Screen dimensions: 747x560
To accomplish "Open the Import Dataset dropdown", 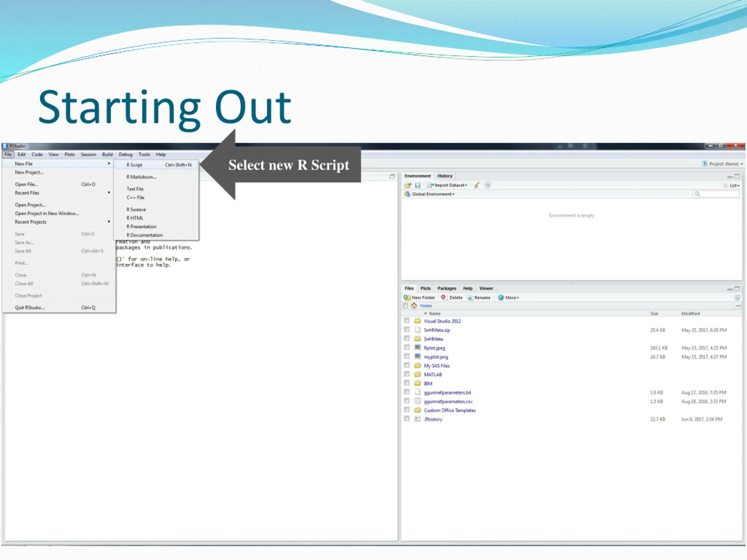I will click(447, 185).
